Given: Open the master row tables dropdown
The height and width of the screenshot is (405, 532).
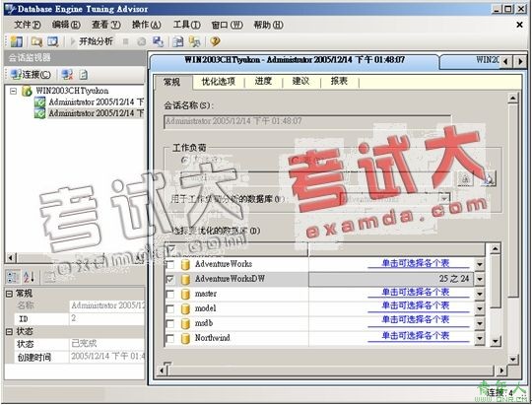Looking at the screenshot, I should pyautogui.click(x=479, y=294).
